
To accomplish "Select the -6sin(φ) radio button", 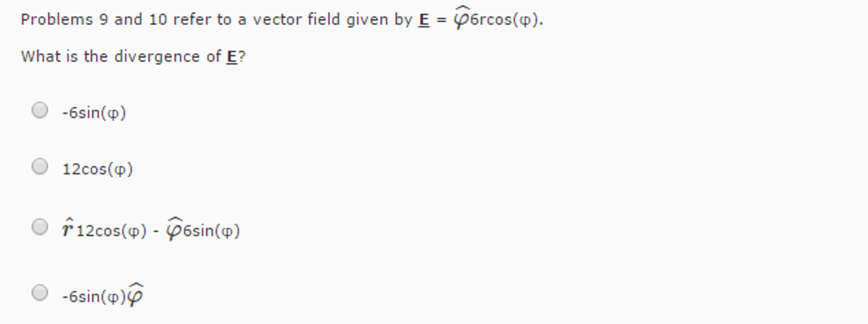I will click(40, 110).
